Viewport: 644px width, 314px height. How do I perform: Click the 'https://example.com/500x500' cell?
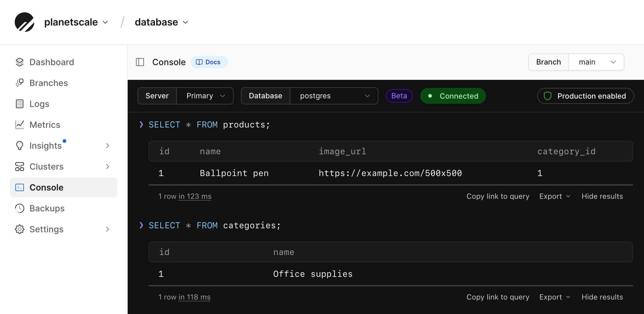click(390, 173)
